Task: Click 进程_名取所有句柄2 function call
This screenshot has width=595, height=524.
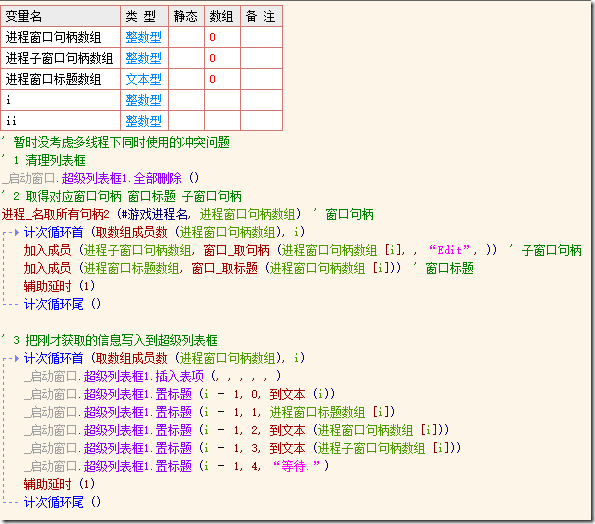Action: click(x=55, y=214)
